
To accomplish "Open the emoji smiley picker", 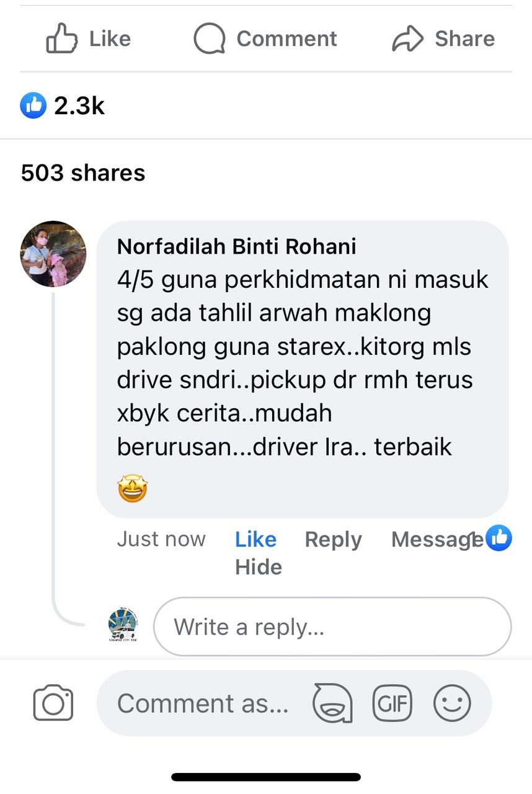I will click(452, 703).
